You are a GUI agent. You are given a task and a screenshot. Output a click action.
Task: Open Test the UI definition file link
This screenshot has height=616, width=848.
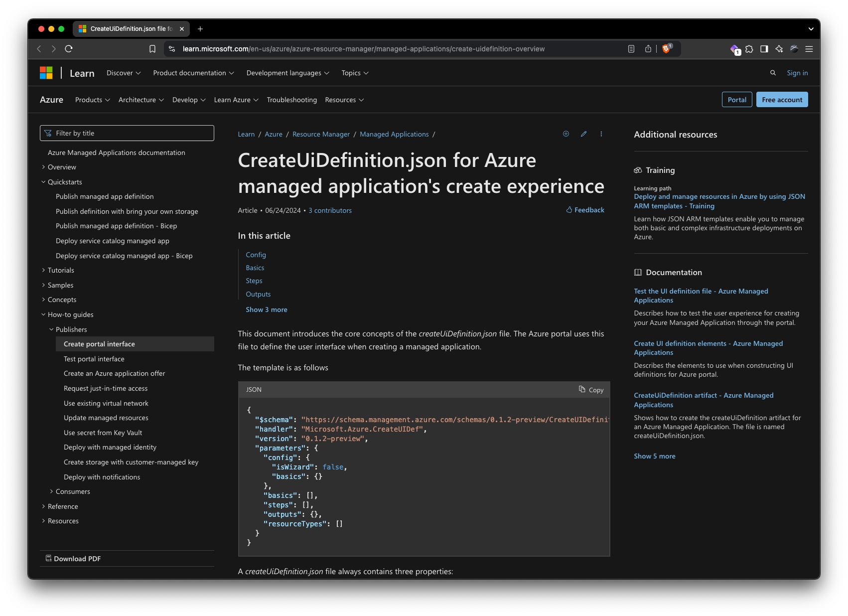pyautogui.click(x=701, y=296)
